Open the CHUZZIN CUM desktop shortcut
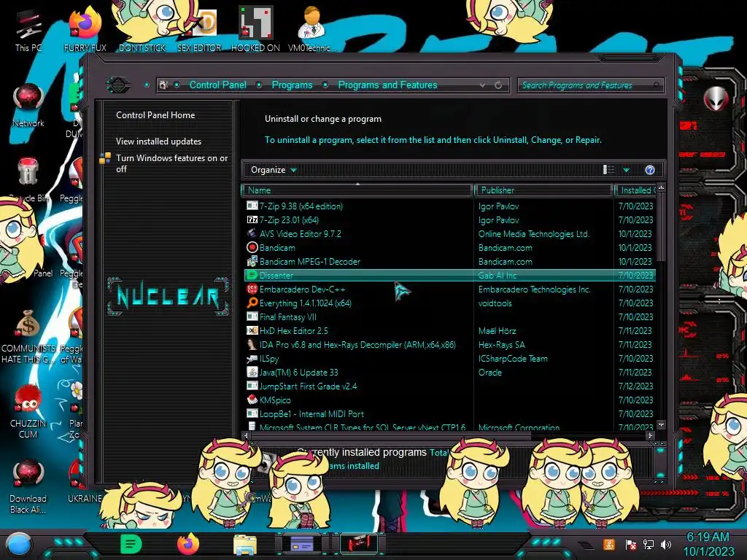747x560 pixels. pyautogui.click(x=28, y=412)
